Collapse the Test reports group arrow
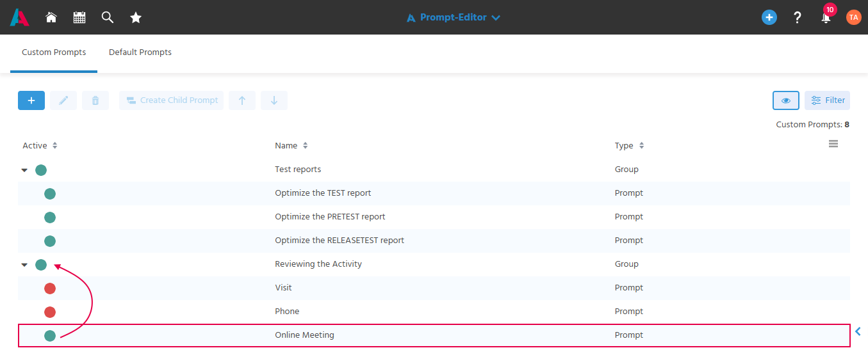Screen dimensions: 868x364 coord(24,170)
